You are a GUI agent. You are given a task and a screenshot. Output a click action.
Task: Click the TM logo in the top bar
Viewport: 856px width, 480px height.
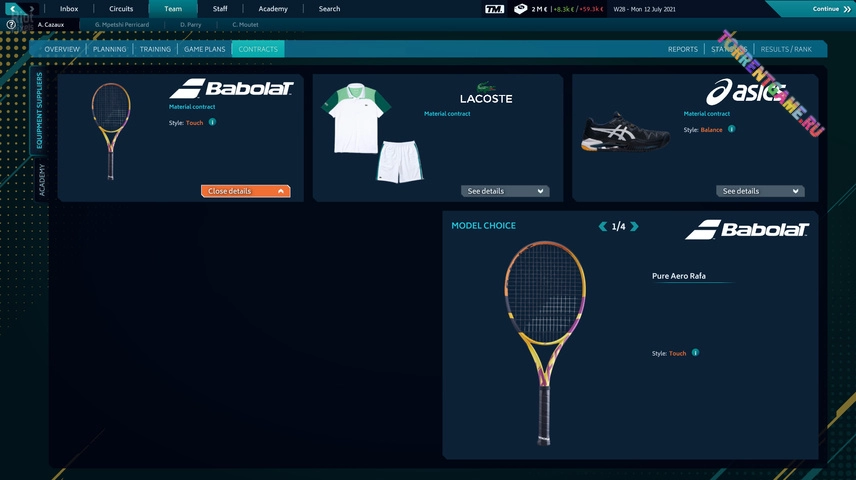[494, 9]
